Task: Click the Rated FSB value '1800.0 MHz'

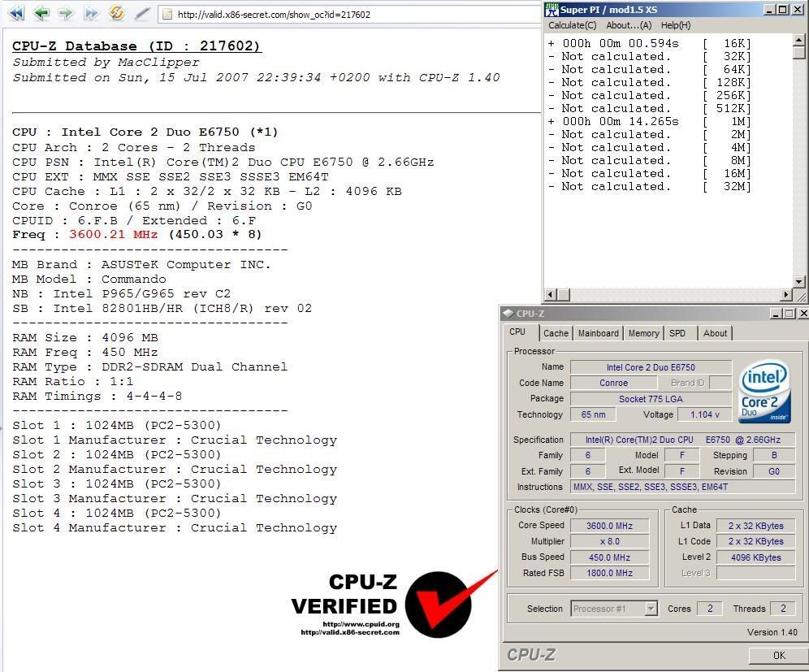Action: tap(609, 573)
